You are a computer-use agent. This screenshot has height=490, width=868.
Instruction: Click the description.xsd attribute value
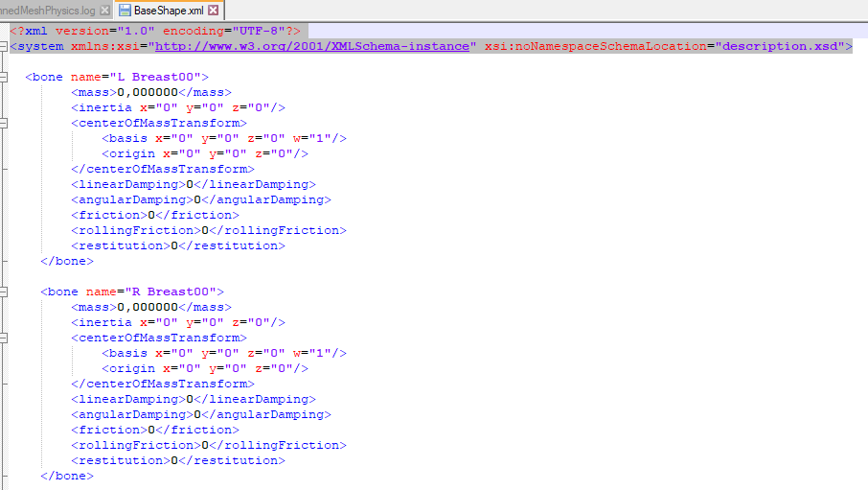782,46
